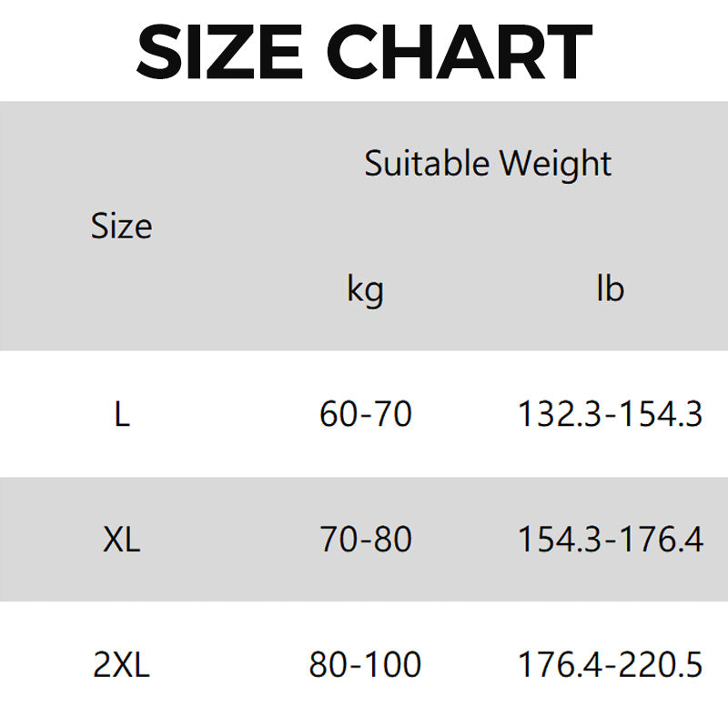
Task: Click the L size label
Action: click(x=122, y=415)
